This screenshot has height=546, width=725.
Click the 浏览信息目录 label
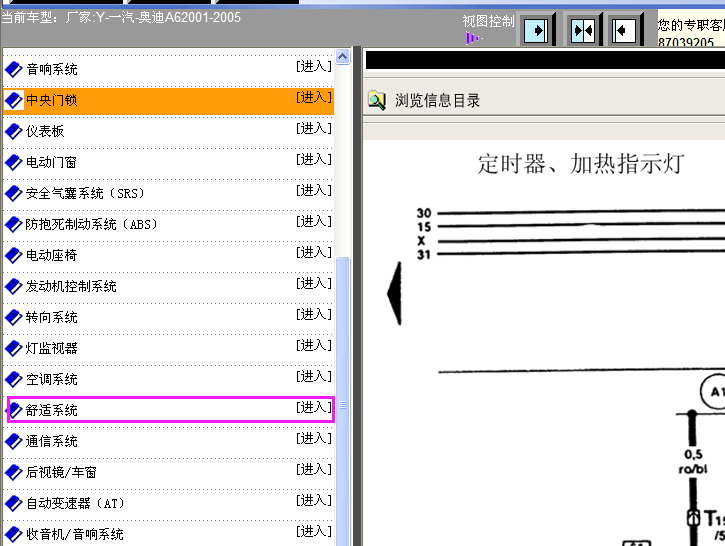click(x=437, y=100)
